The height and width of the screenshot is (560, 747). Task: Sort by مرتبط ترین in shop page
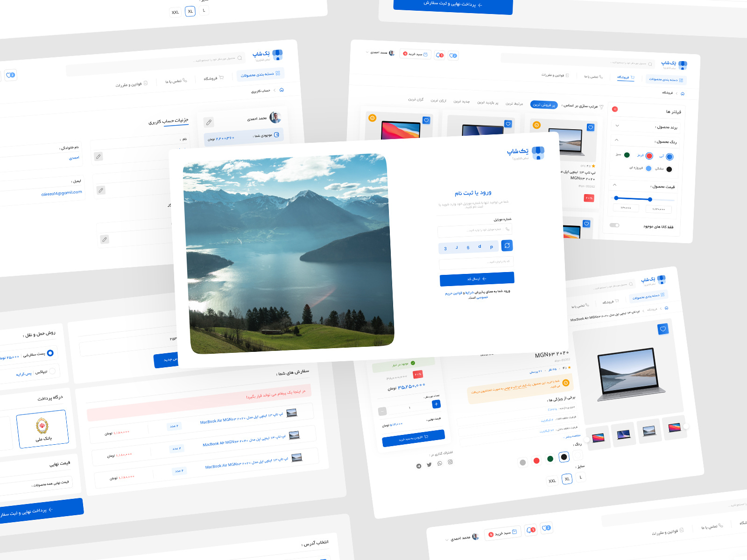tap(514, 104)
